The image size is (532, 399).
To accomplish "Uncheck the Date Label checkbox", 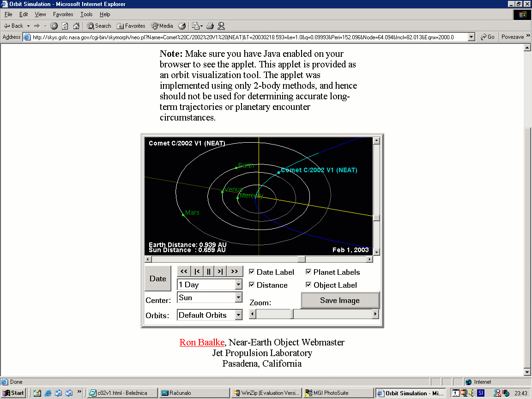I will click(252, 272).
